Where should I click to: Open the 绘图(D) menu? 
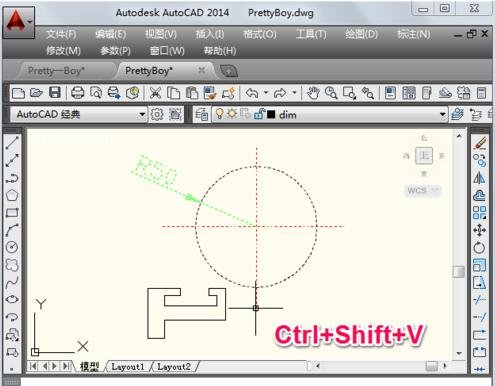361,34
